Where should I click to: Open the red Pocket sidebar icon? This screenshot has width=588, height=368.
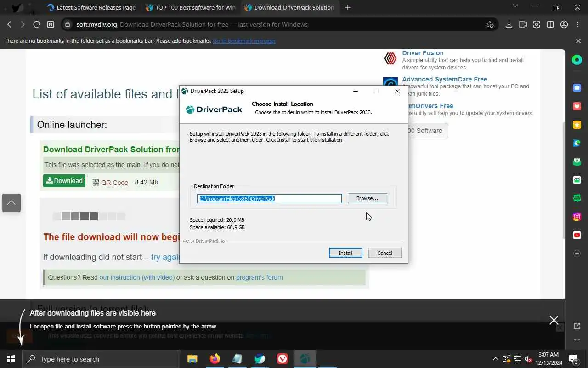pos(577,106)
